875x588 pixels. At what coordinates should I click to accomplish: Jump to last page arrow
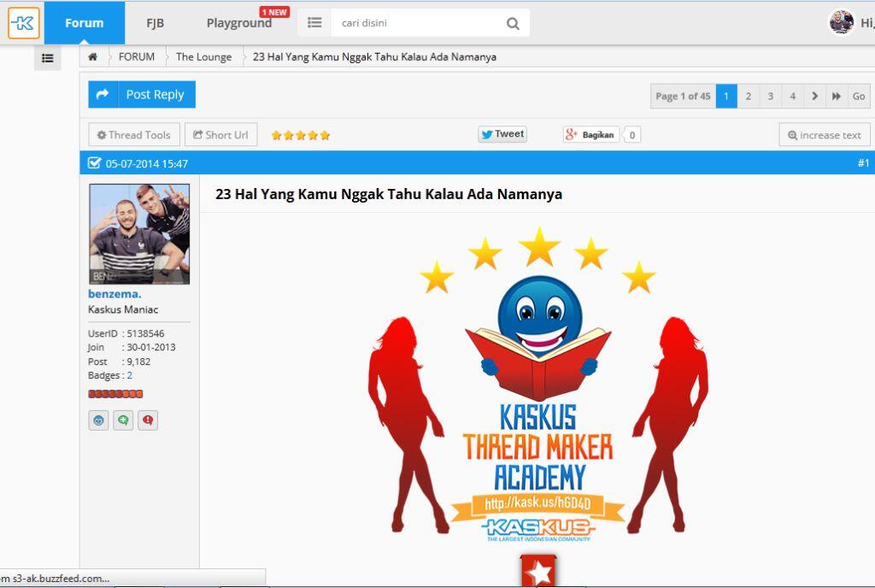837,96
